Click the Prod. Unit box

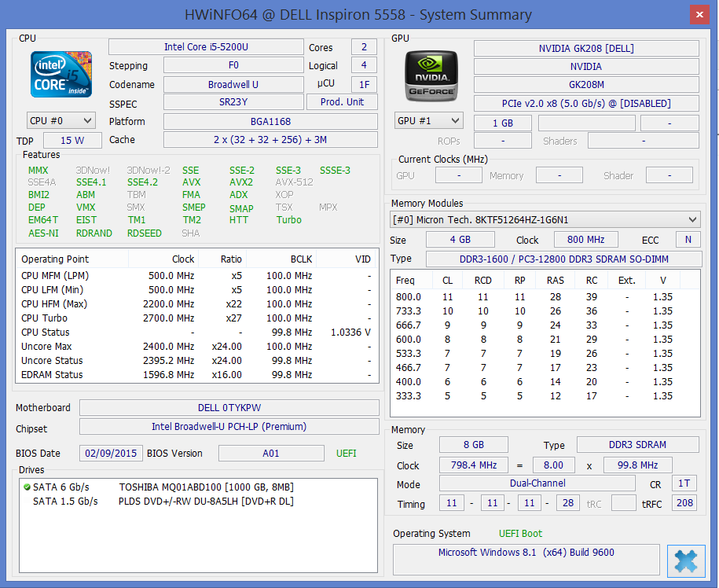(343, 102)
